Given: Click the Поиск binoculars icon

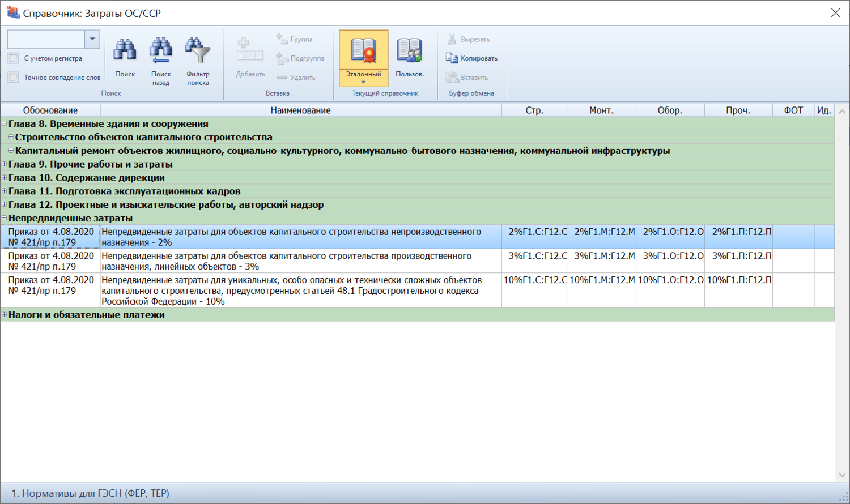Looking at the screenshot, I should [x=125, y=51].
